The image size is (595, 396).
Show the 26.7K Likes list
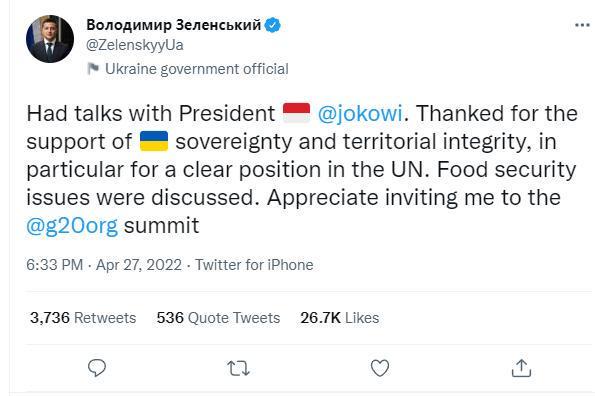click(340, 318)
